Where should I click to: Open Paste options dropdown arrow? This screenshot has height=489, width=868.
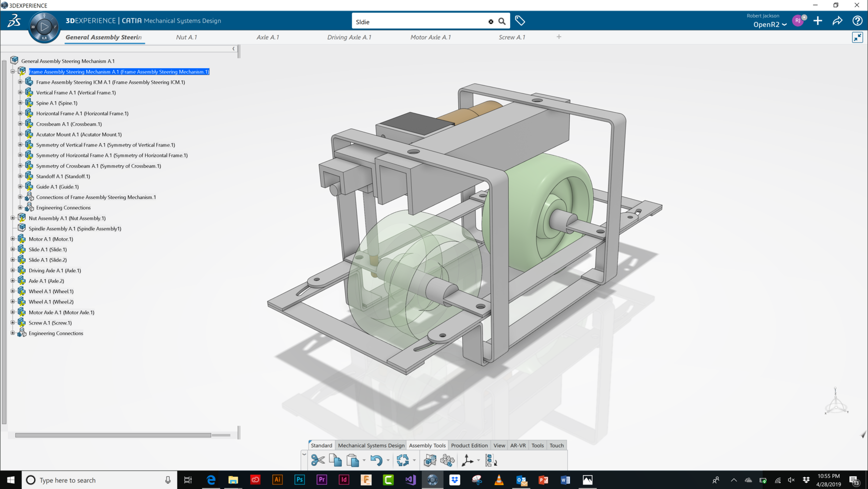[364, 460]
